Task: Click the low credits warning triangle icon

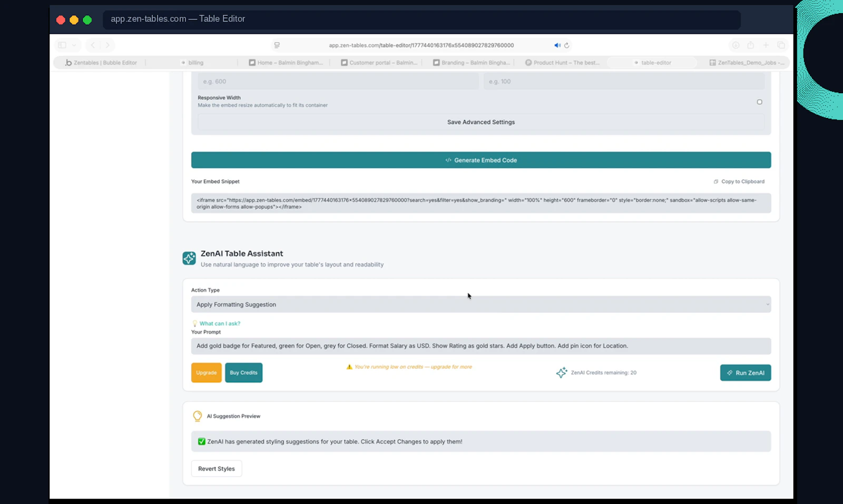Action: coord(349,367)
